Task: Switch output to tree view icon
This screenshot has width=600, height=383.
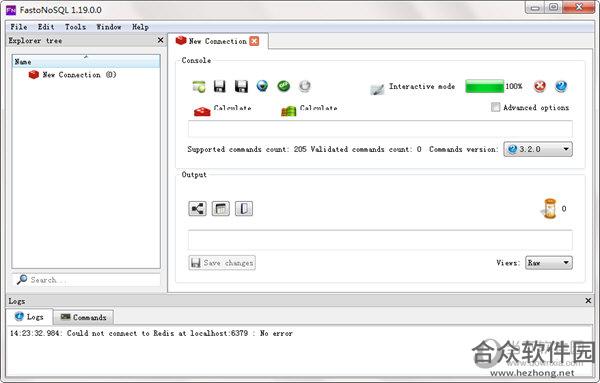Action: [197, 209]
